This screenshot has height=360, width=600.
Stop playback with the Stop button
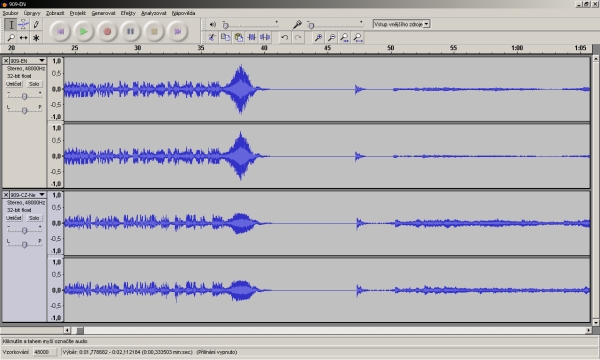click(154, 31)
